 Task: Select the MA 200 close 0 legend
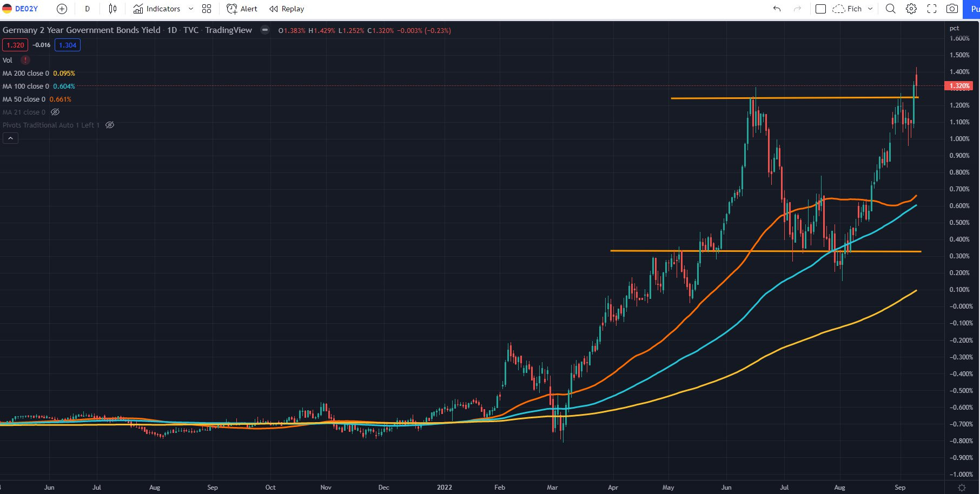25,73
